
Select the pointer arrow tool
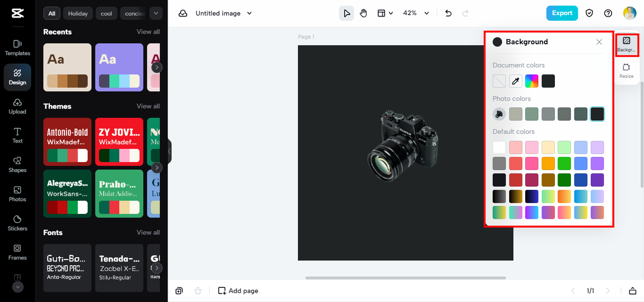pyautogui.click(x=347, y=14)
